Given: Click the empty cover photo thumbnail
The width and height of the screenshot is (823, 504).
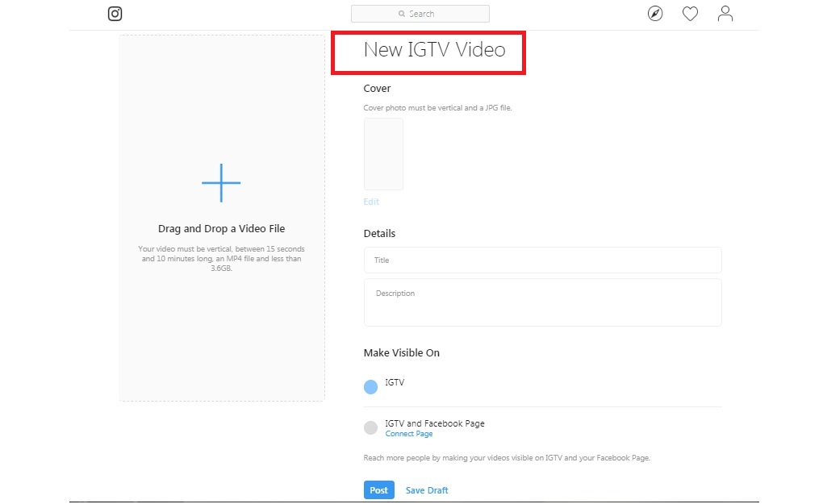Looking at the screenshot, I should point(383,154).
